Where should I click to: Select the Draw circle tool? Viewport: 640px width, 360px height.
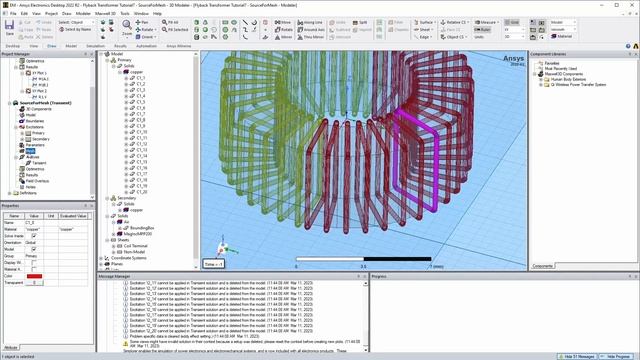coord(225,29)
